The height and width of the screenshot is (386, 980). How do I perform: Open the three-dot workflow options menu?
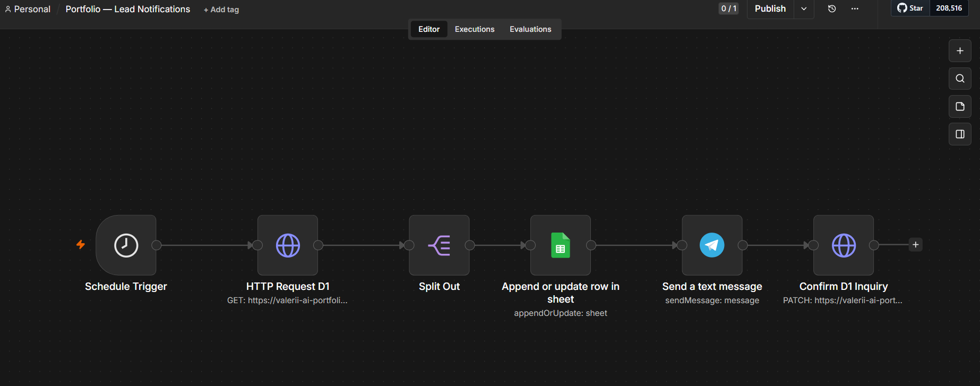pos(855,8)
